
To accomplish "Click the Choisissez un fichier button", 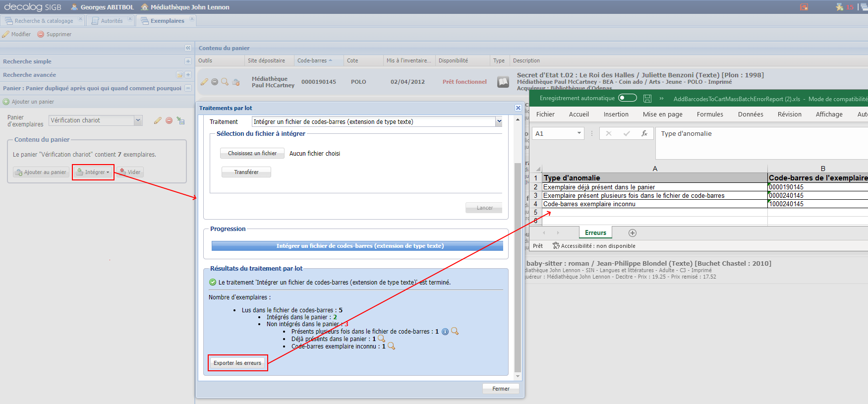I will click(x=252, y=154).
